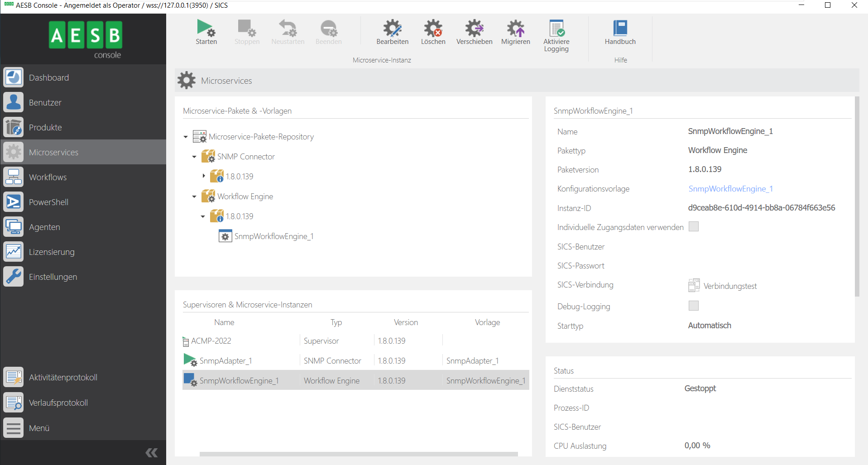Click the horizontal scrollbar under instances table
The height and width of the screenshot is (465, 868).
pyautogui.click(x=358, y=454)
